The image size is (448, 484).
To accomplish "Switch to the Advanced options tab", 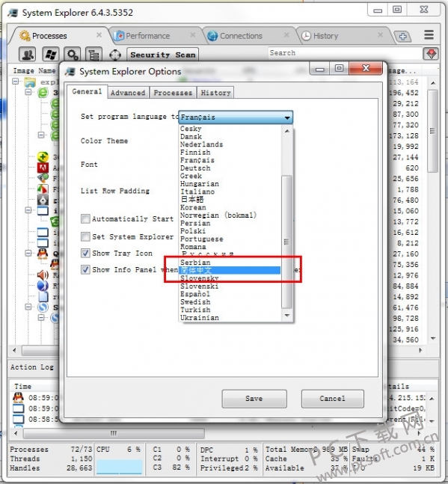I will coord(128,93).
